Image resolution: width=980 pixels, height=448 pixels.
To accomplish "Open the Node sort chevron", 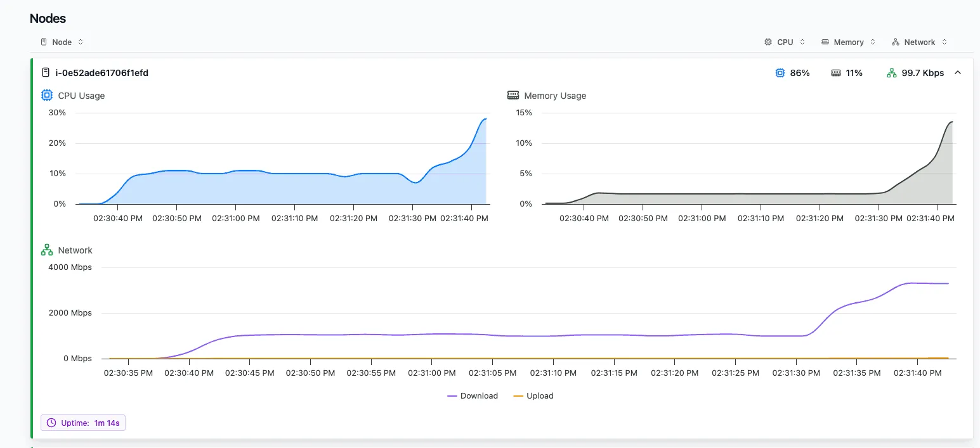I will tap(79, 42).
